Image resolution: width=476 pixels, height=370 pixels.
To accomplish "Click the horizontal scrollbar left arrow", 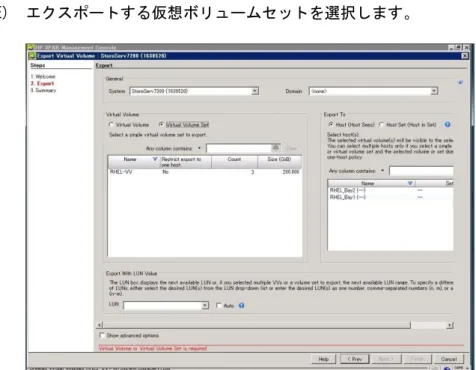I will tap(99, 325).
